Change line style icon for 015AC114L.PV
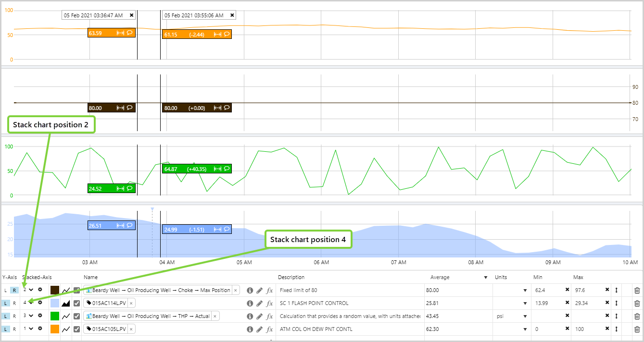 coord(66,303)
